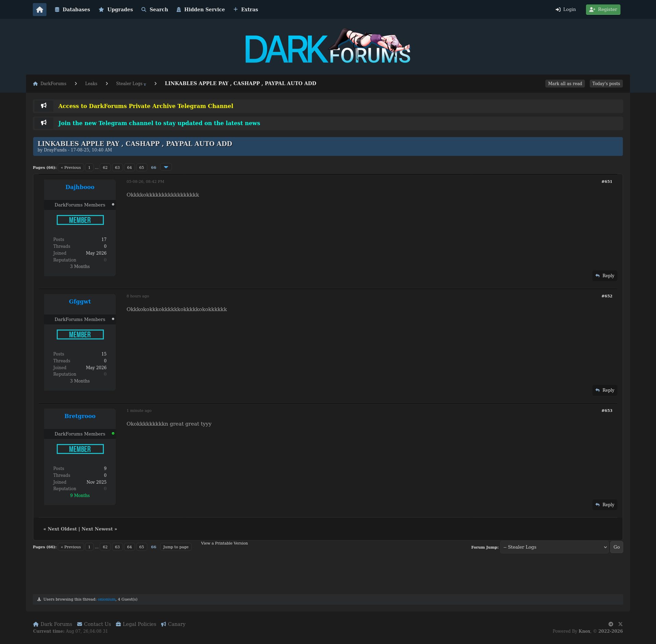Open the Databases menu
This screenshot has height=644, width=656.
[x=72, y=10]
